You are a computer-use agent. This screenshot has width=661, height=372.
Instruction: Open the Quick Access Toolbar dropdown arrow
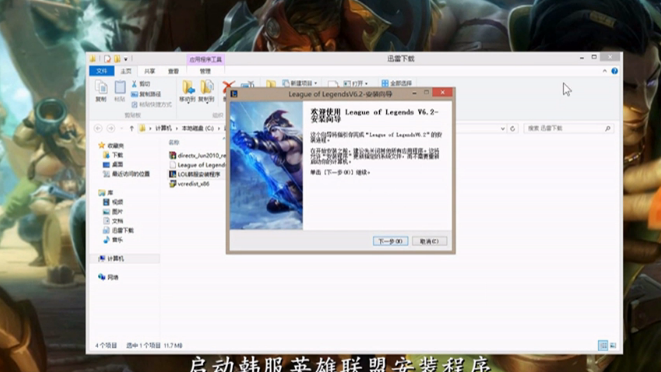point(126,59)
